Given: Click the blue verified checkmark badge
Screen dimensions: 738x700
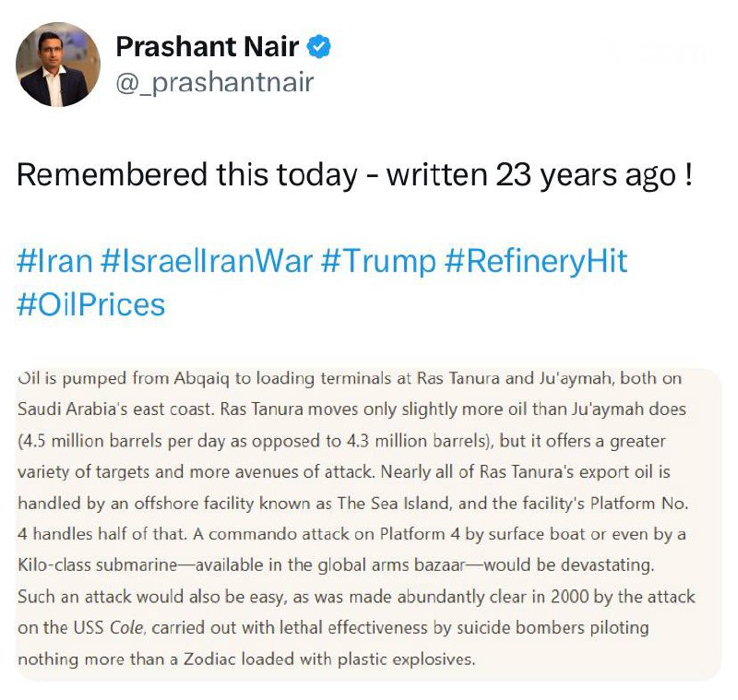Looking at the screenshot, I should [318, 46].
